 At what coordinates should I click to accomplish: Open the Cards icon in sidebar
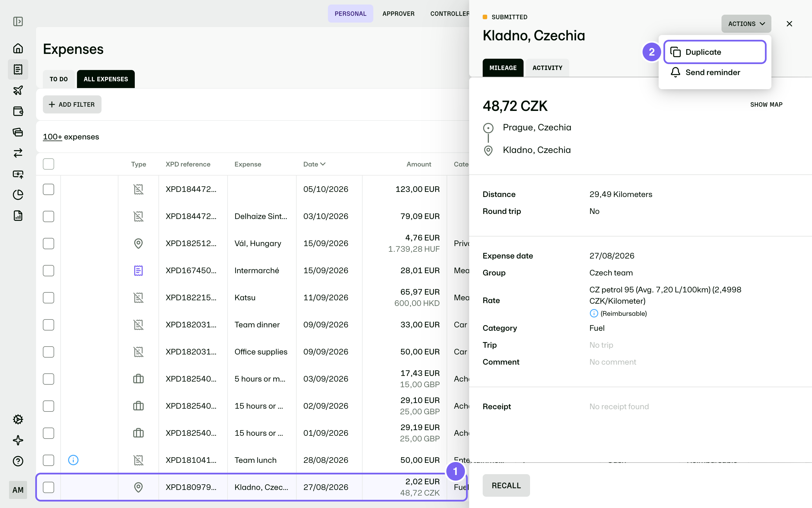(x=18, y=132)
